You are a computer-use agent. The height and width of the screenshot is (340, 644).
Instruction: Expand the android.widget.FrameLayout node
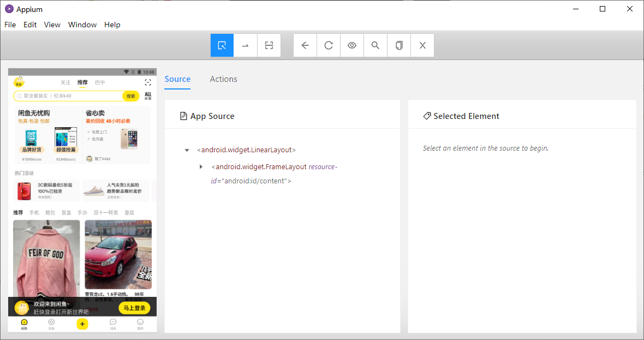201,166
